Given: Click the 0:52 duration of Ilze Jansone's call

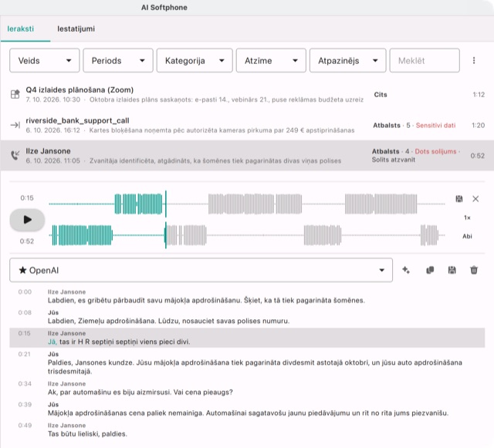Looking at the screenshot, I should click(477, 156).
